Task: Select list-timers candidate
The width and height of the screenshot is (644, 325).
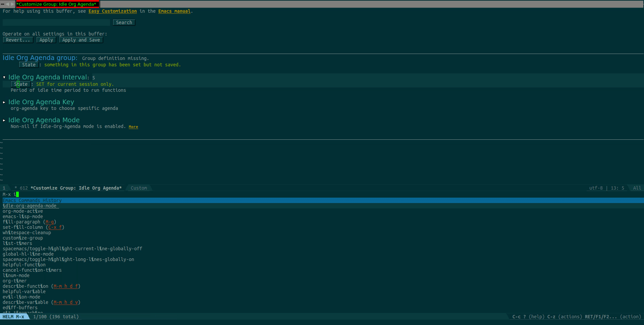Action: pos(17,243)
